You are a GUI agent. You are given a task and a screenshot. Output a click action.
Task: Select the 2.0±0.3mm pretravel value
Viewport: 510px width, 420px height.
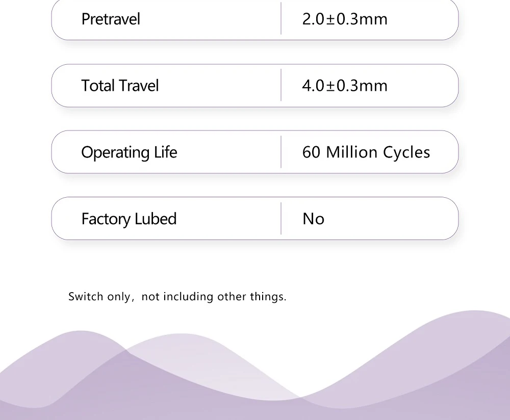[x=345, y=19]
